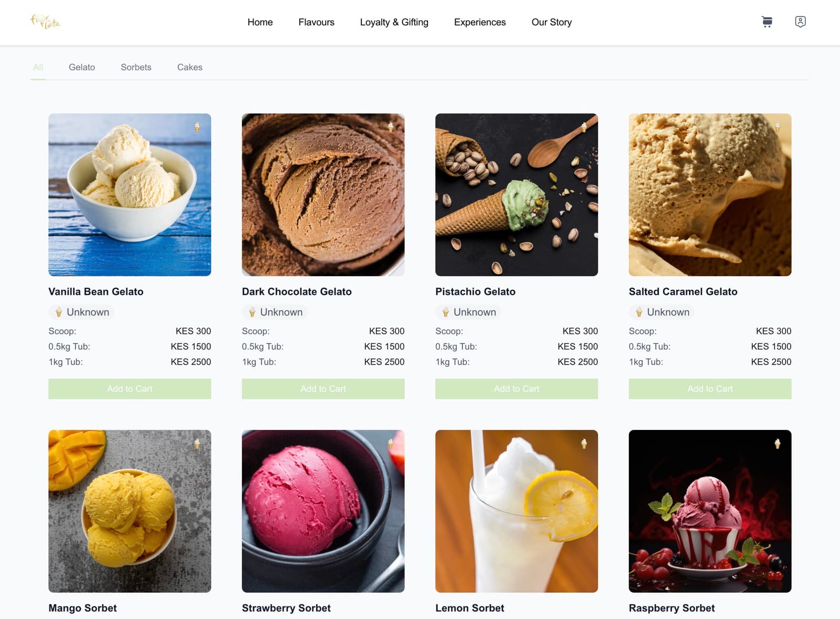
Task: Click the Unknown tag under Salted Caramel Gelato
Action: coord(661,312)
